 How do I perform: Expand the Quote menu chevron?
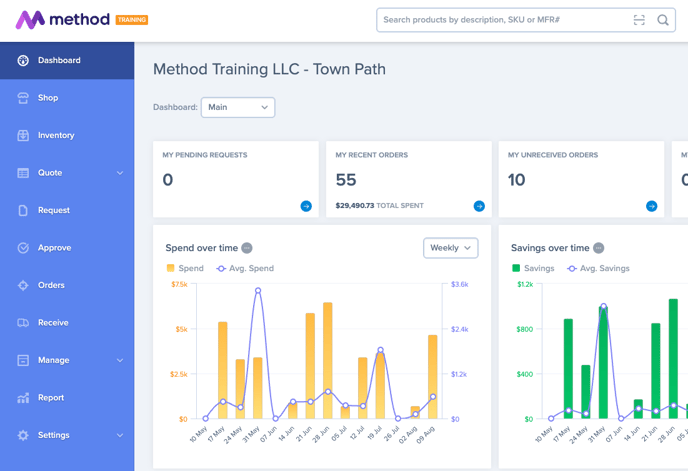click(x=120, y=173)
